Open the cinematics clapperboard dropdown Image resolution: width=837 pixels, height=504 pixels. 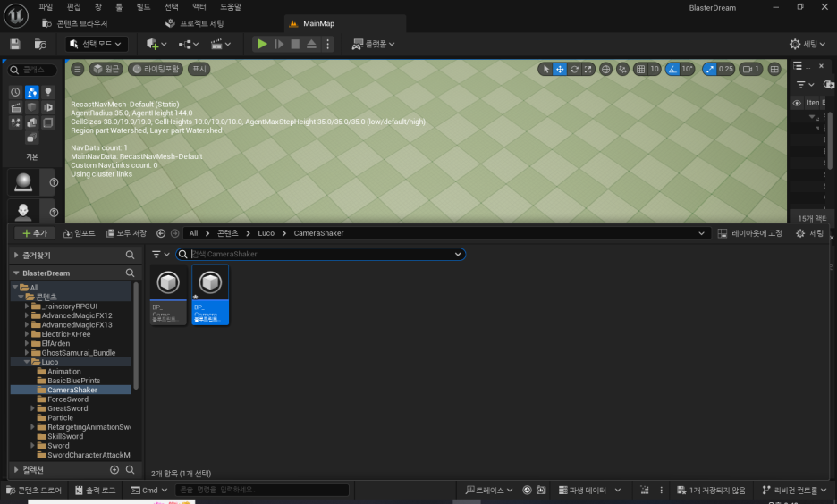pos(221,44)
